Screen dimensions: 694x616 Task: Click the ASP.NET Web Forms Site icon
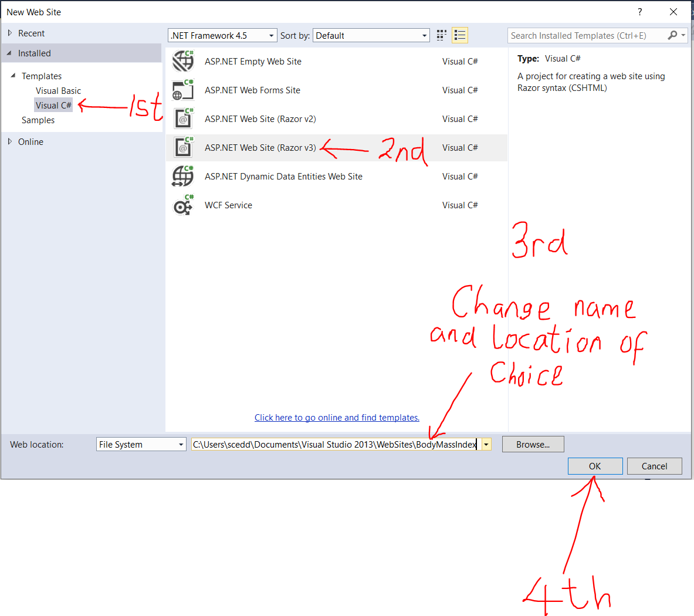[x=183, y=90]
